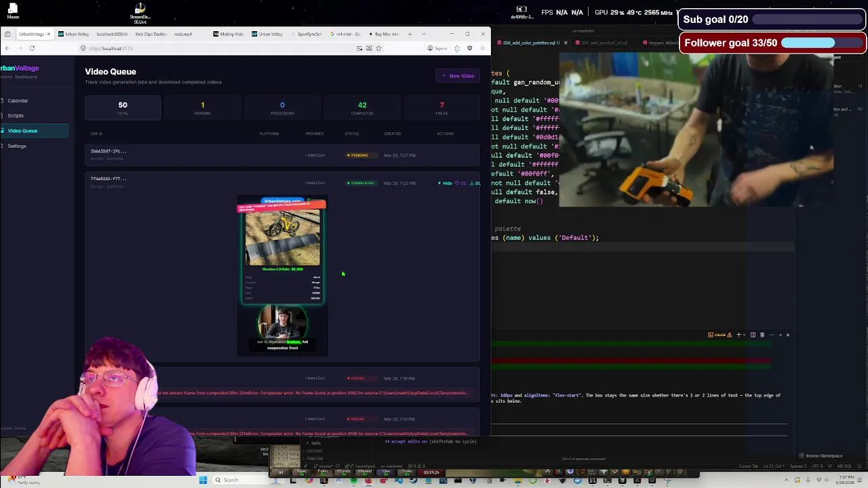
Task: Reload the browser page
Action: (x=32, y=48)
